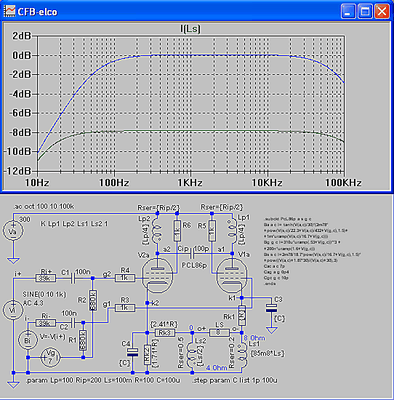Screen dimensions: 394x400
Task: Click the 100KHz frequency axis label
Action: 343,183
